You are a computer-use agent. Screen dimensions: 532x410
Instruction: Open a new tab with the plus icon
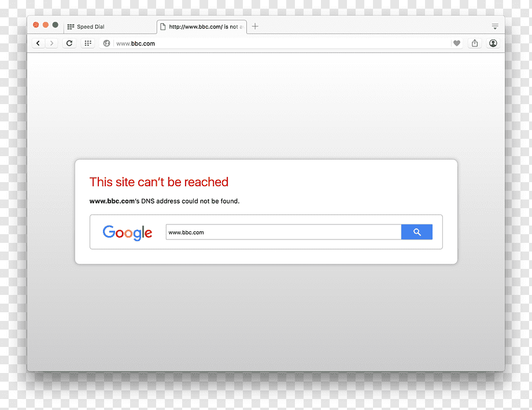coord(255,27)
